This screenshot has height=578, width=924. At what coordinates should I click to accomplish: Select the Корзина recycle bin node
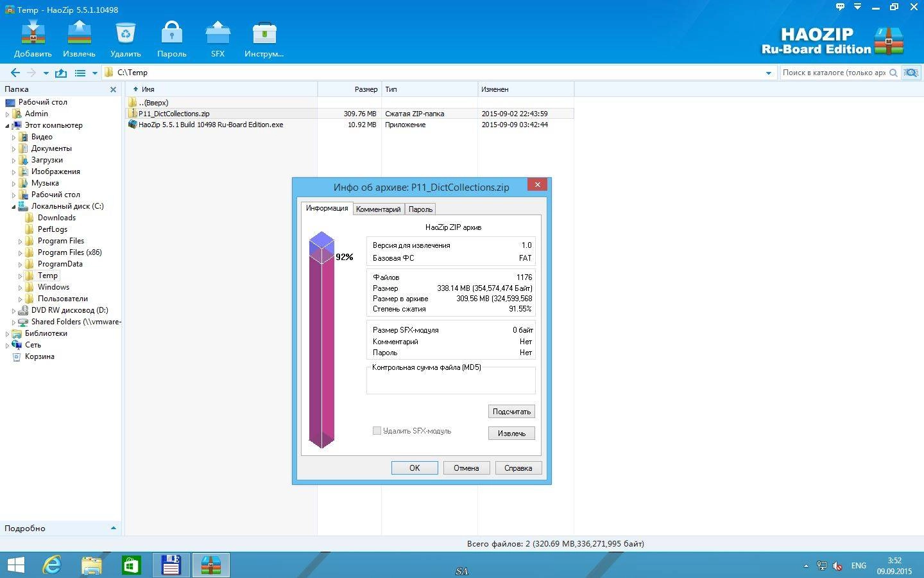tap(39, 356)
